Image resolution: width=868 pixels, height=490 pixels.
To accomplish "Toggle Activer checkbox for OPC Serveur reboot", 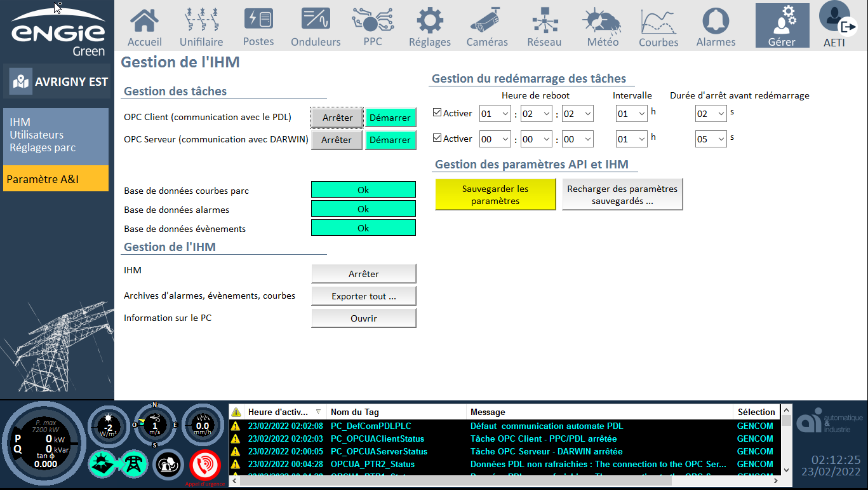I will point(437,139).
